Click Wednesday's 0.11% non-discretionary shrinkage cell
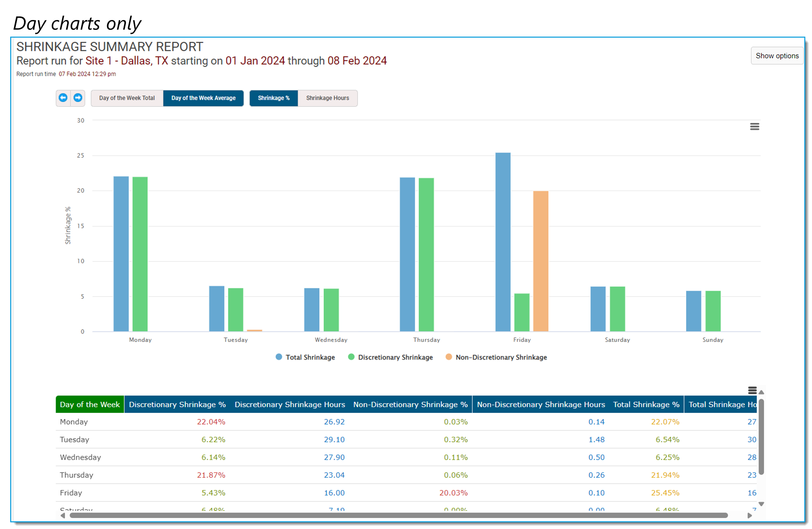The width and height of the screenshot is (812, 529). point(456,457)
